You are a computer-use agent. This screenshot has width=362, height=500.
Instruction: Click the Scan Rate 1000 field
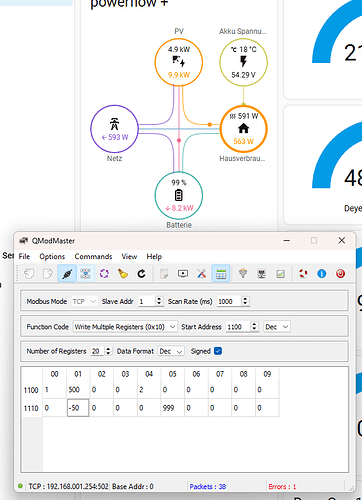229,301
